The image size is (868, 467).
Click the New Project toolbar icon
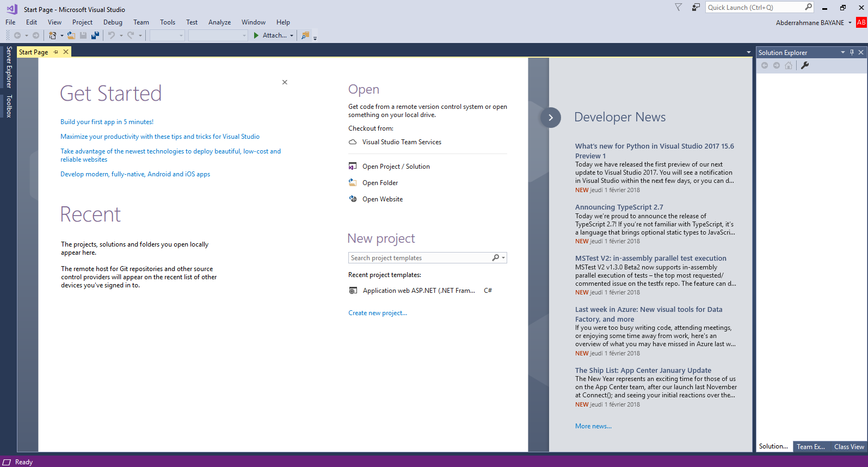(52, 35)
